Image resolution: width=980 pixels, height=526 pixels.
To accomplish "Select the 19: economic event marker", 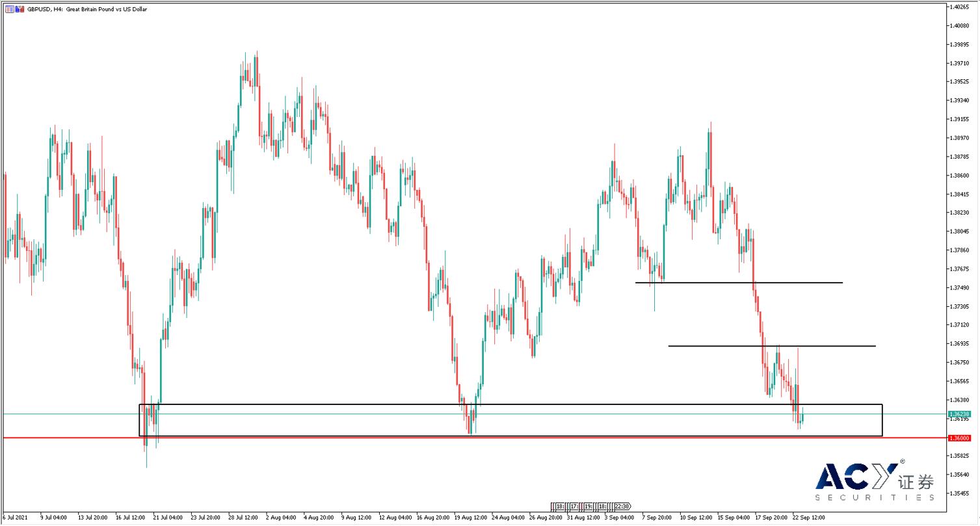I will click(589, 506).
